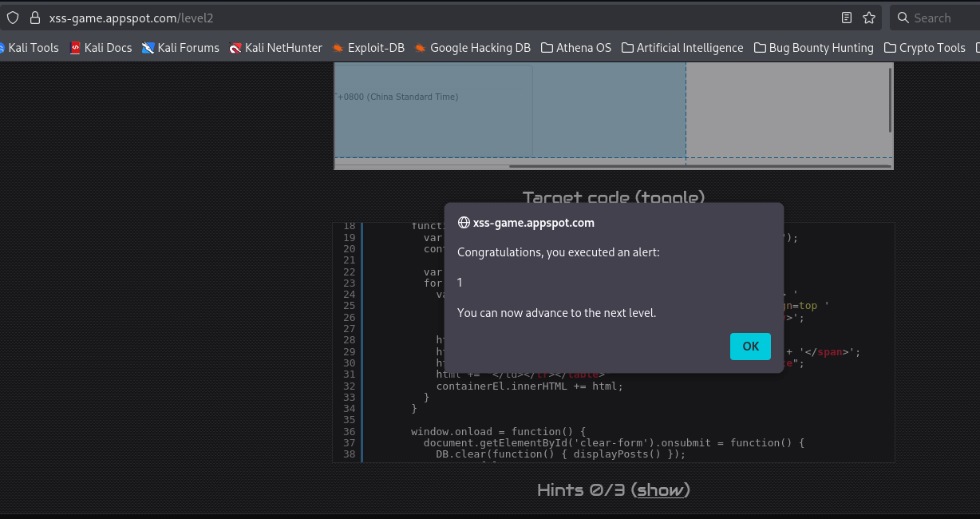Click the game frame vertical scrollbar
The height and width of the screenshot is (519, 980).
pos(891,100)
